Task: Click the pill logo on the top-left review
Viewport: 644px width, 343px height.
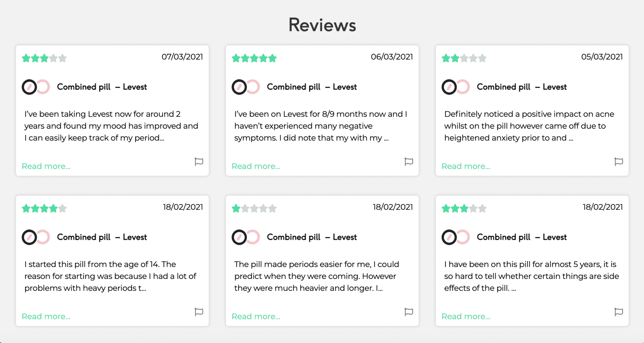Action: click(x=35, y=87)
